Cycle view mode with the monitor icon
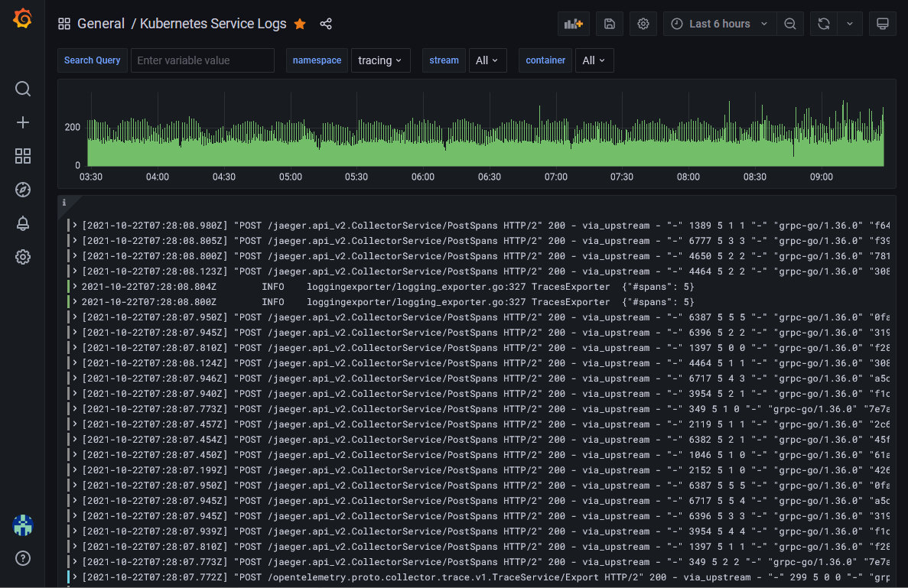This screenshot has height=588, width=908. point(882,24)
